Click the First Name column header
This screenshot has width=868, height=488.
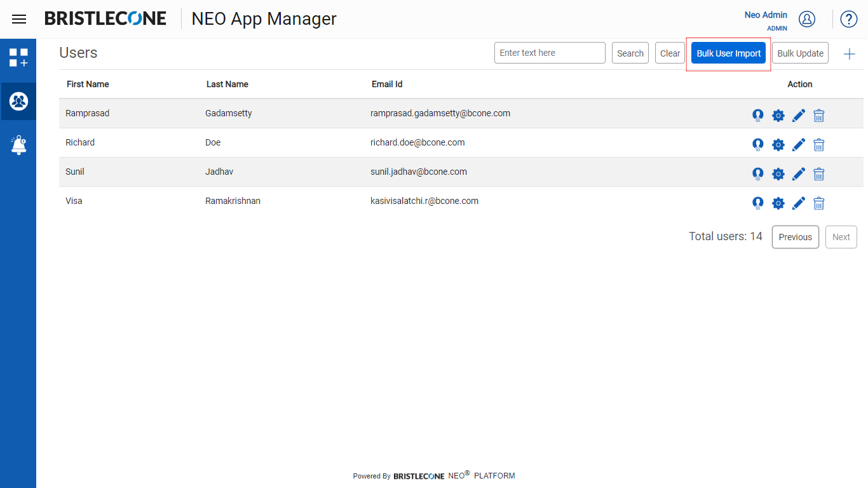click(x=88, y=84)
